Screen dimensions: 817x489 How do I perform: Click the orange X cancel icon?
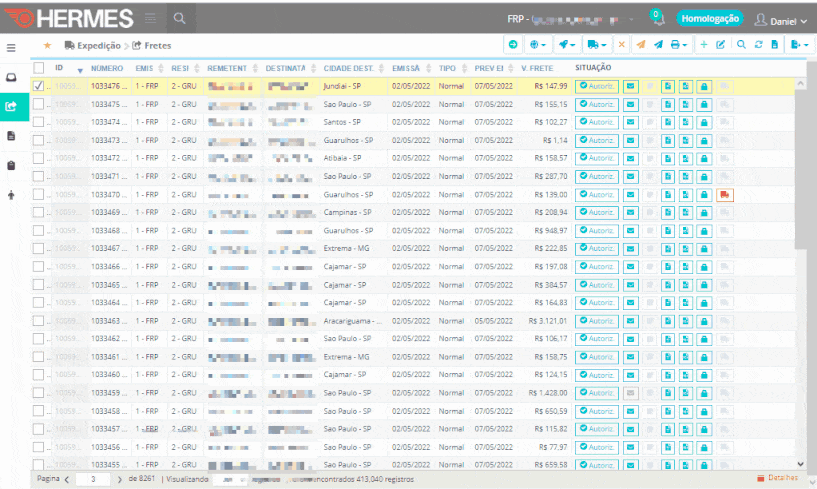pyautogui.click(x=621, y=45)
